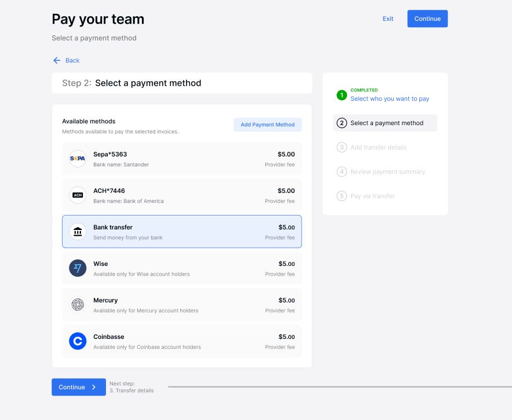512x420 pixels.
Task: Click the Mercury logo icon
Action: pyautogui.click(x=78, y=305)
